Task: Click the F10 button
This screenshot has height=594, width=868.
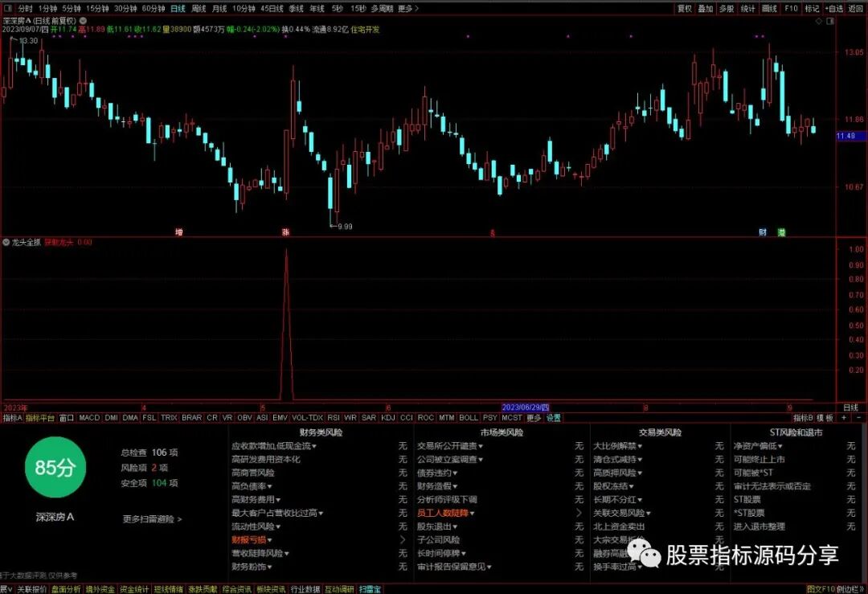Action: tap(791, 8)
